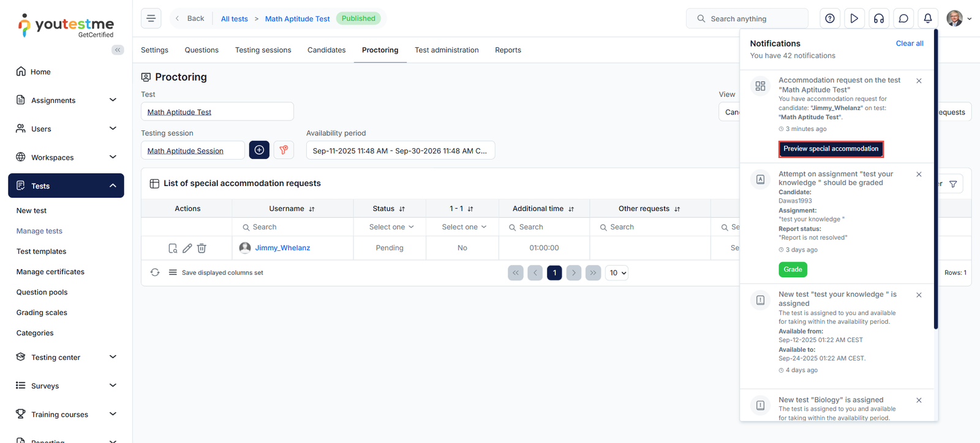The image size is (980, 443).
Task: Delete Jimmy_Whelanz request with trash icon
Action: click(202, 248)
